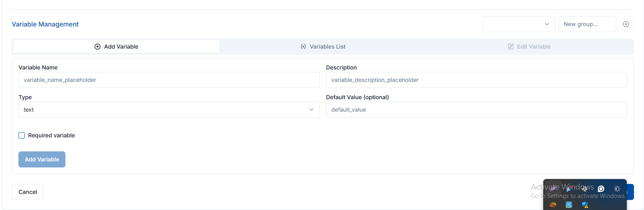Click the circled plus add-group icon

[x=626, y=24]
